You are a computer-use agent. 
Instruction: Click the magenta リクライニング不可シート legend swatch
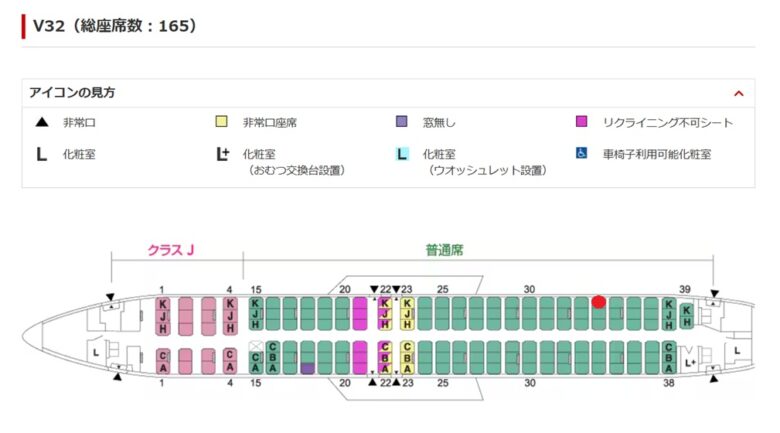pyautogui.click(x=581, y=121)
